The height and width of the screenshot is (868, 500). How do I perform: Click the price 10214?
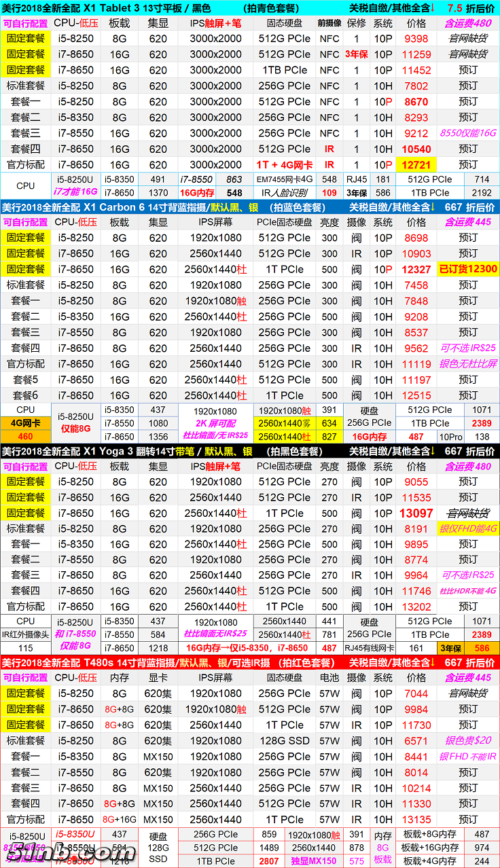416,788
